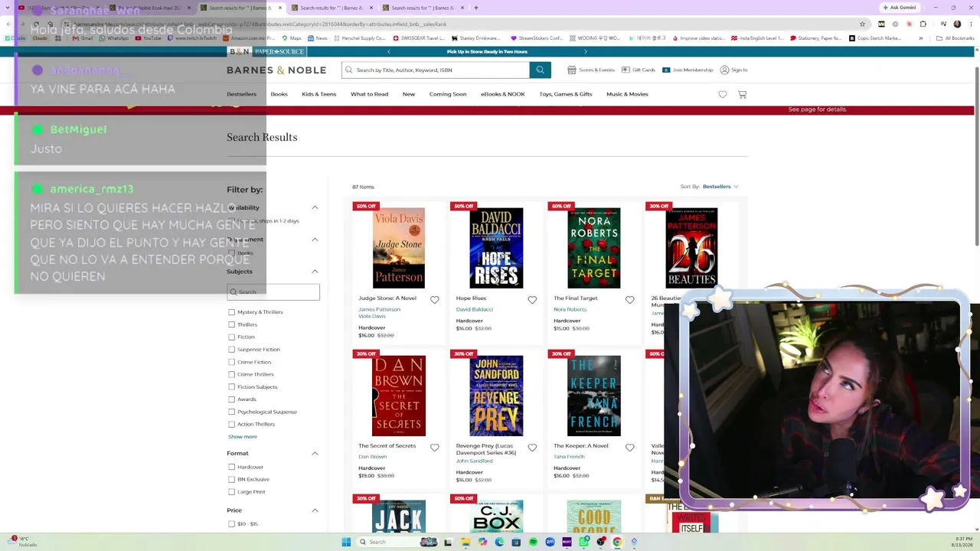This screenshot has width=980, height=551.
Task: Check the Thrillers subject filter
Action: point(231,324)
